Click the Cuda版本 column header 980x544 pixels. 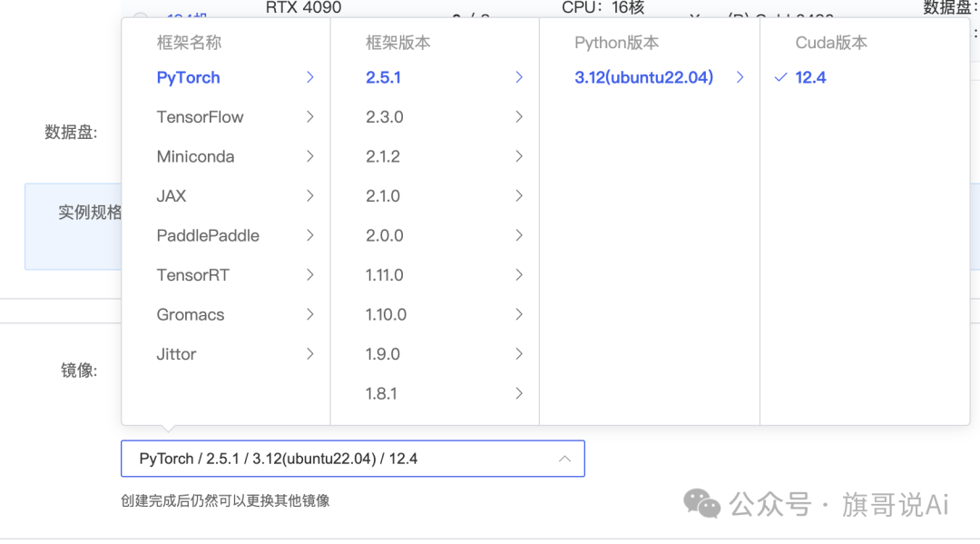831,43
